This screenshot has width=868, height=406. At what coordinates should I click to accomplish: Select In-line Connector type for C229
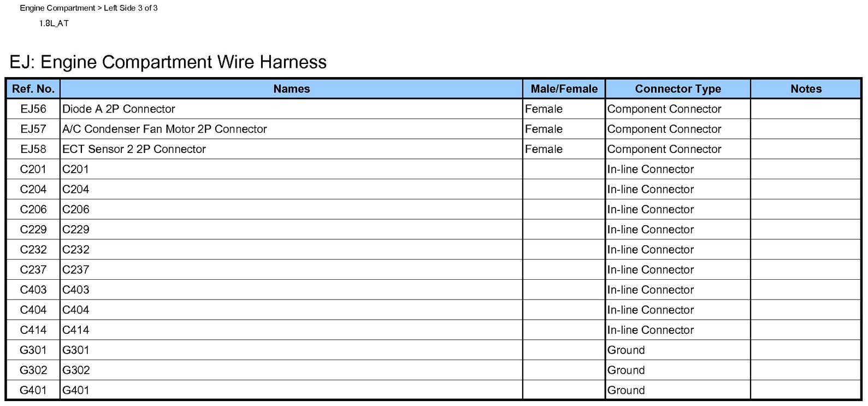650,230
